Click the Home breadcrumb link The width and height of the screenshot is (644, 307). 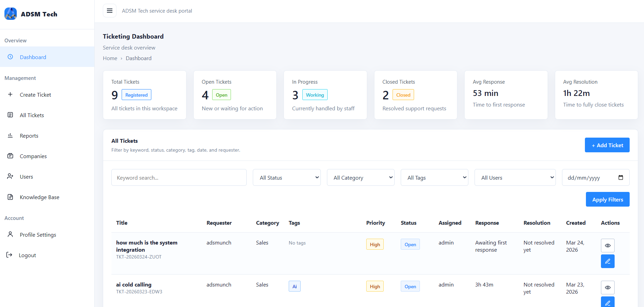[x=110, y=58]
